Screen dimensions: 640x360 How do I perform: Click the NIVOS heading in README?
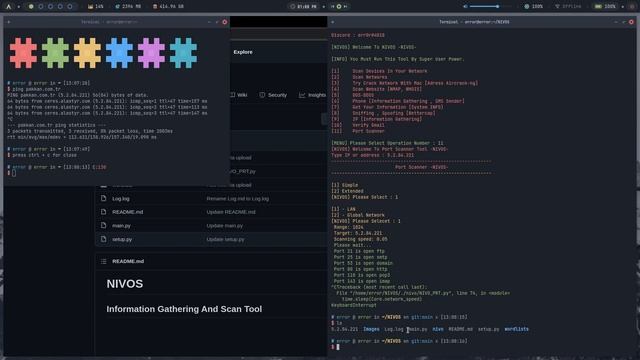pyautogui.click(x=125, y=284)
